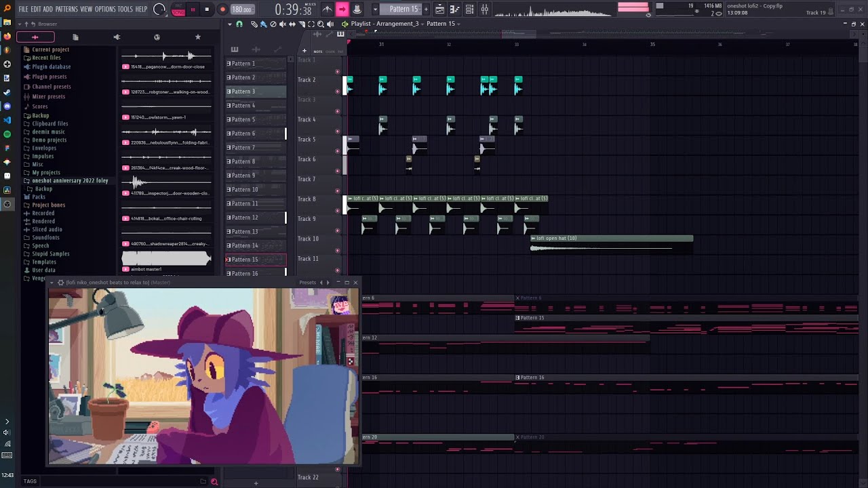Image resolution: width=868 pixels, height=488 pixels.
Task: Select the playlist Draw pencil tool
Action: click(x=254, y=24)
